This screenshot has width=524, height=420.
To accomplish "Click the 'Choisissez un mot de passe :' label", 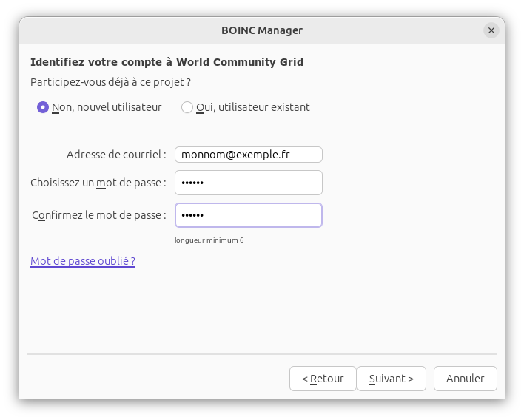I will tap(98, 183).
